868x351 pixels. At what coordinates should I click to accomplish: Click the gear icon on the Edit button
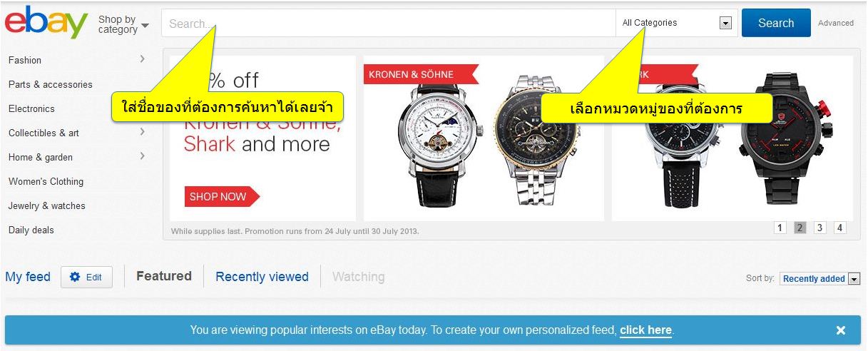(75, 277)
